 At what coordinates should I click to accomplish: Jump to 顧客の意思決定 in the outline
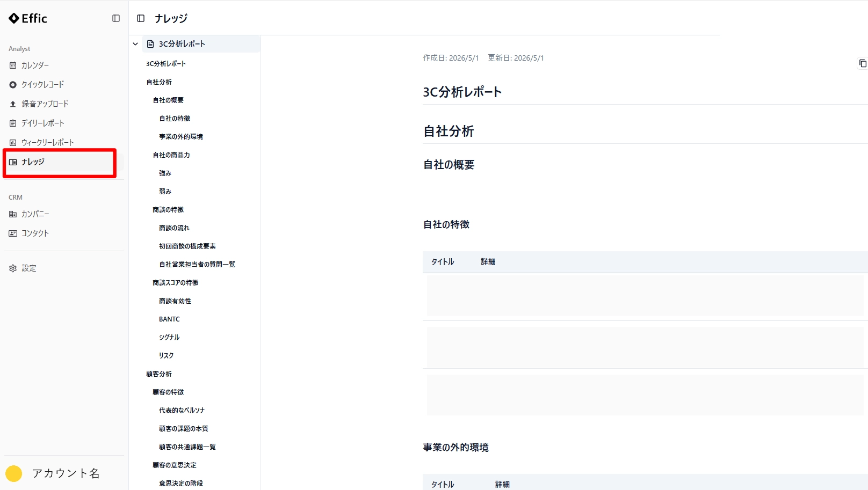pyautogui.click(x=175, y=465)
